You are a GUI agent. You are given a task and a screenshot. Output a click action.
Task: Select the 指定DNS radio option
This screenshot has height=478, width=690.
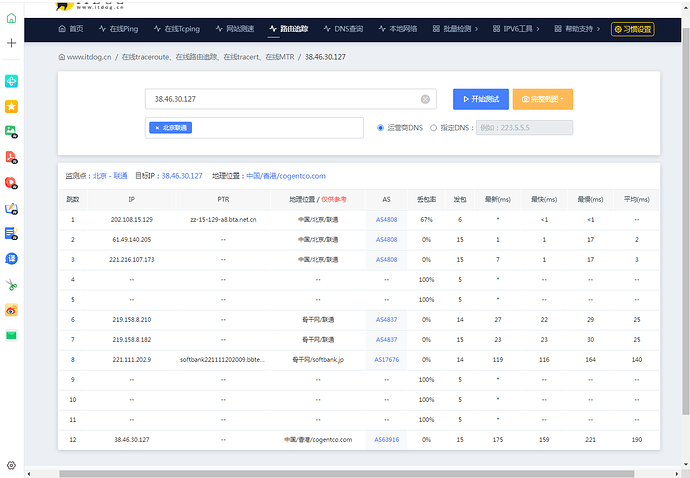(x=433, y=128)
